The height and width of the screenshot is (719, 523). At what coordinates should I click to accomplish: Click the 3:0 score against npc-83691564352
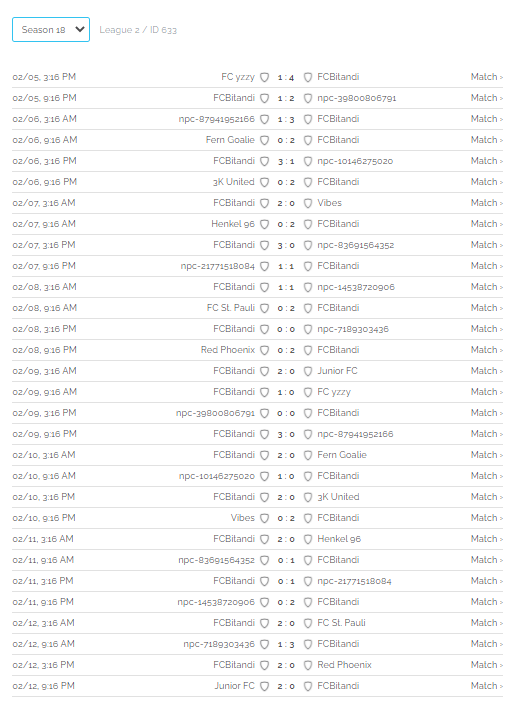coord(286,245)
